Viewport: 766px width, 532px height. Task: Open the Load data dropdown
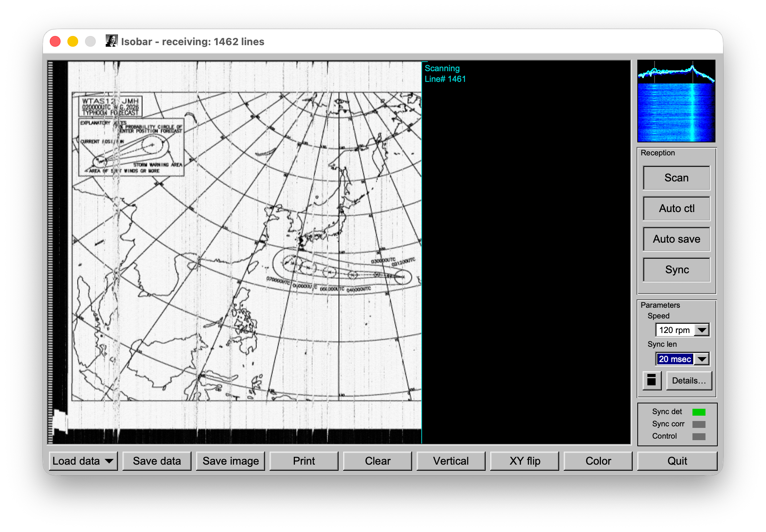pos(83,461)
